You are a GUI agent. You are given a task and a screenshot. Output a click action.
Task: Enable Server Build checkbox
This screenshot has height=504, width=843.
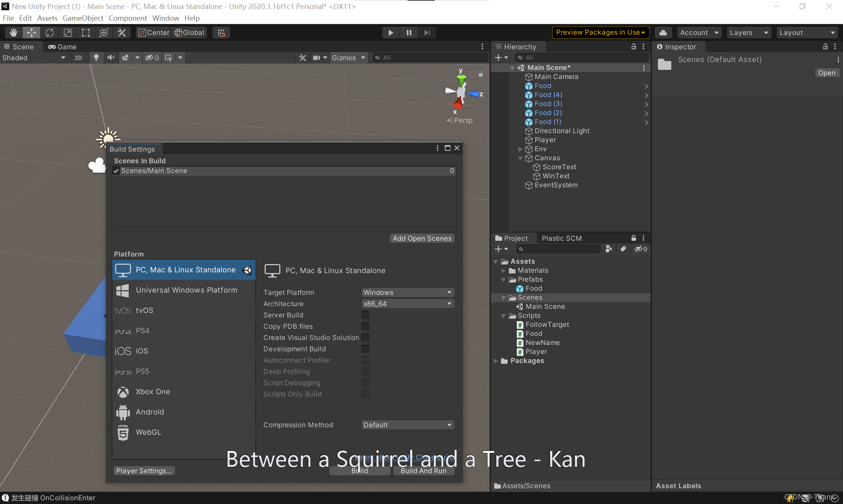[x=365, y=315]
